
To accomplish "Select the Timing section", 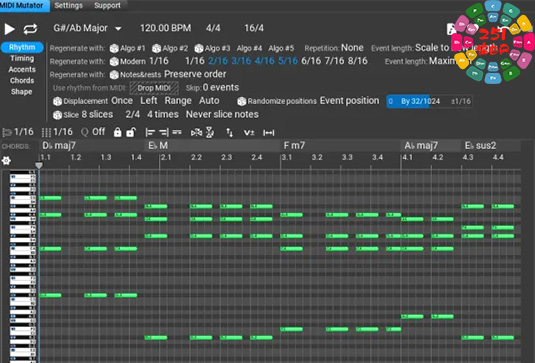I will (x=22, y=58).
